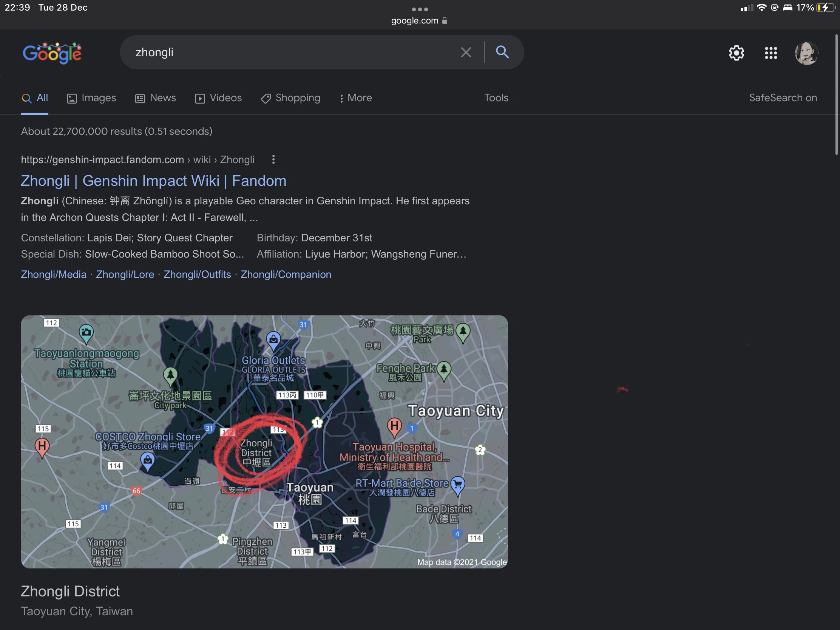This screenshot has width=840, height=630.
Task: Click the RT-Mart Ba'de Store cart pin
Action: (x=458, y=485)
